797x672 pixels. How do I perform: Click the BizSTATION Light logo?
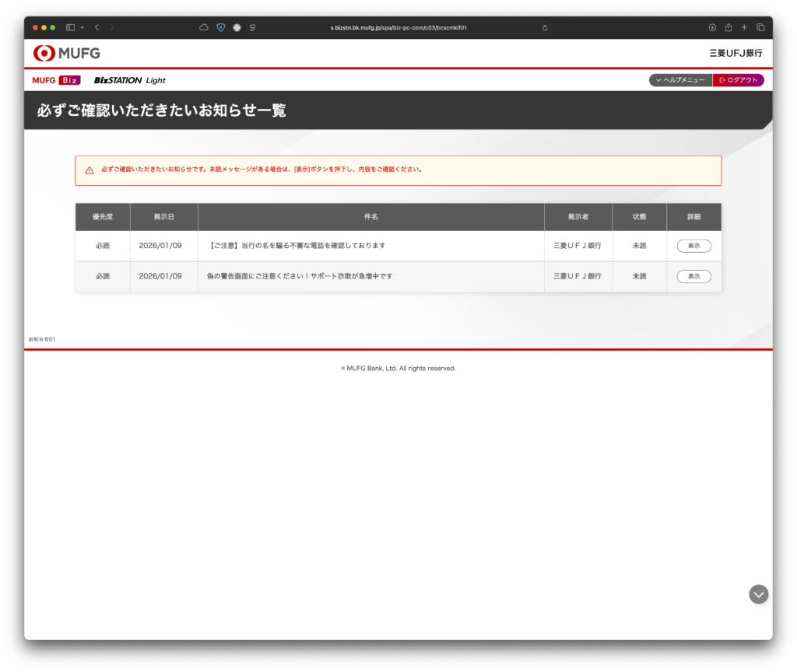coord(129,80)
